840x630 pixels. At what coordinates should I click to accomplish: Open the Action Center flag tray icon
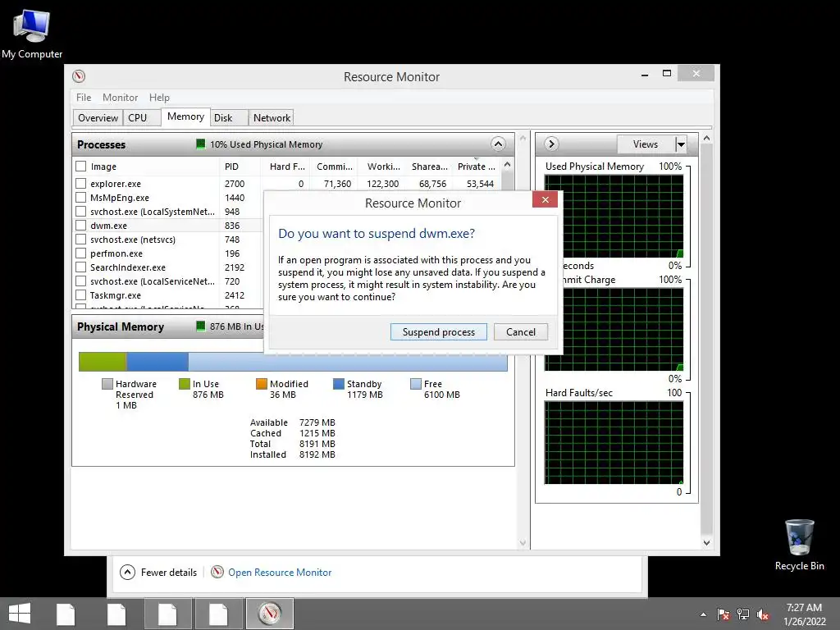[x=724, y=614]
